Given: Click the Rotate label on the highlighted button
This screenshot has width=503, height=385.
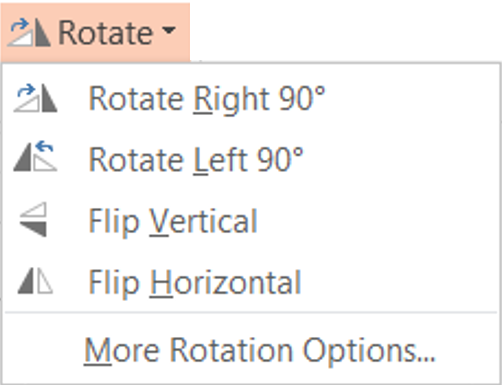Looking at the screenshot, I should pyautogui.click(x=106, y=32).
